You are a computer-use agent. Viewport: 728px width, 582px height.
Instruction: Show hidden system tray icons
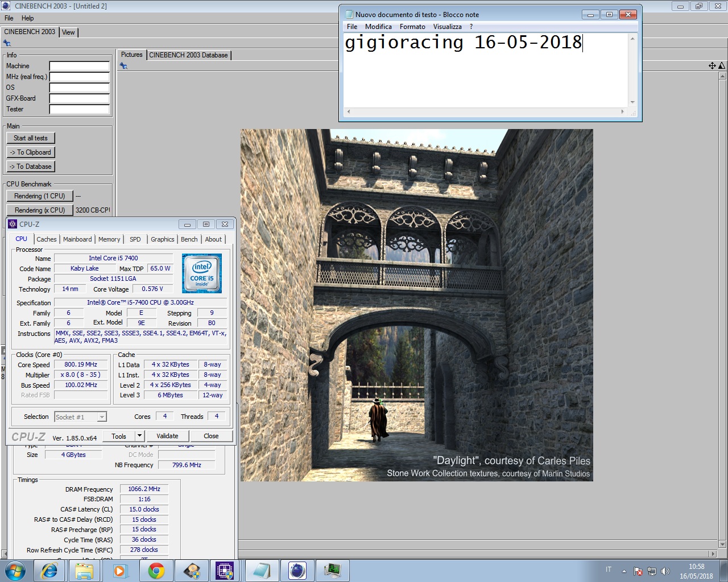click(x=624, y=571)
